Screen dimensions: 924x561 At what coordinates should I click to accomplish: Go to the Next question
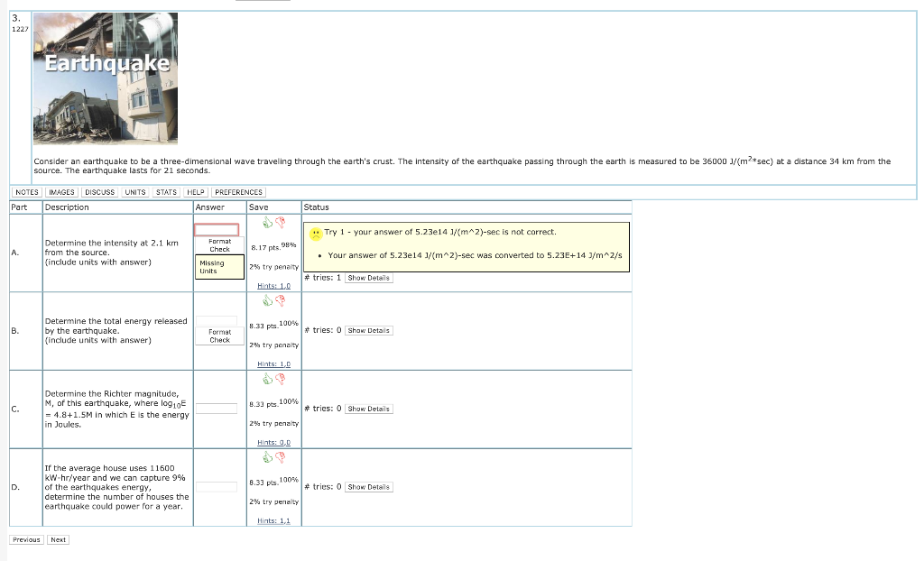coord(59,539)
